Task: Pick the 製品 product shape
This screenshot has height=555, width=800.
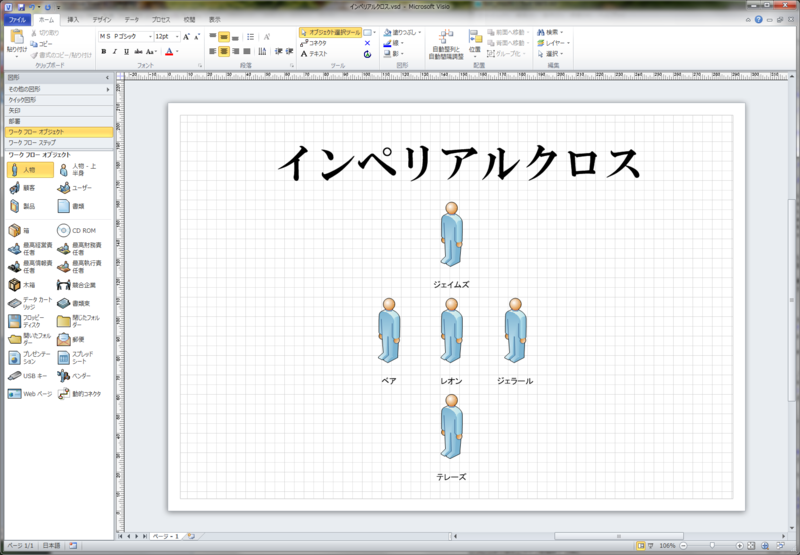Action: 22,206
